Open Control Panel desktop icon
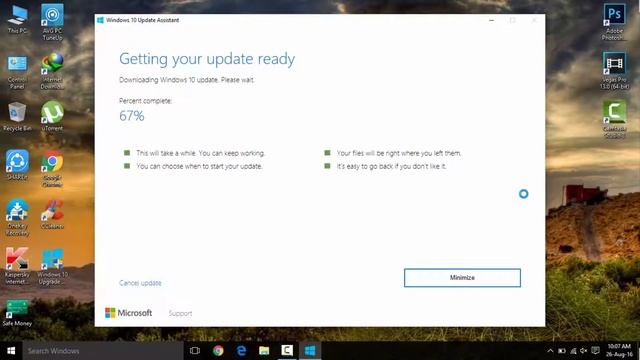This screenshot has width=640, height=360. pos(17,72)
